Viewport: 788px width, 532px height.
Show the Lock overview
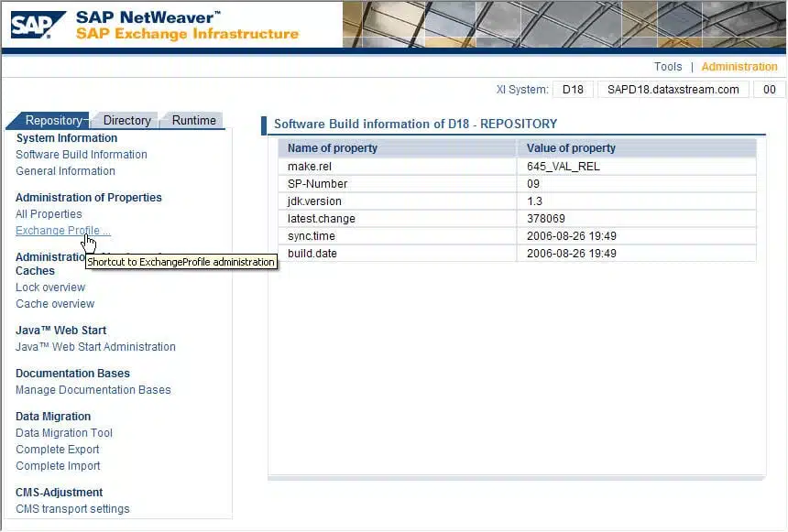tap(49, 287)
